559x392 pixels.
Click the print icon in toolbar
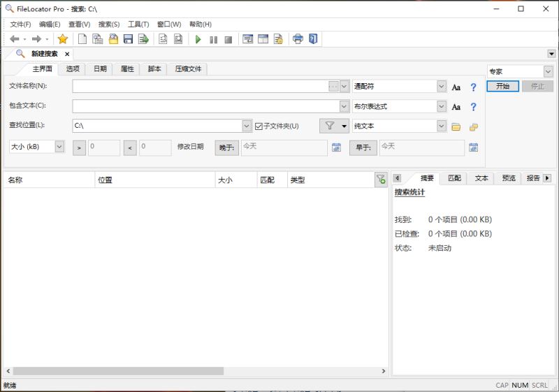[298, 39]
